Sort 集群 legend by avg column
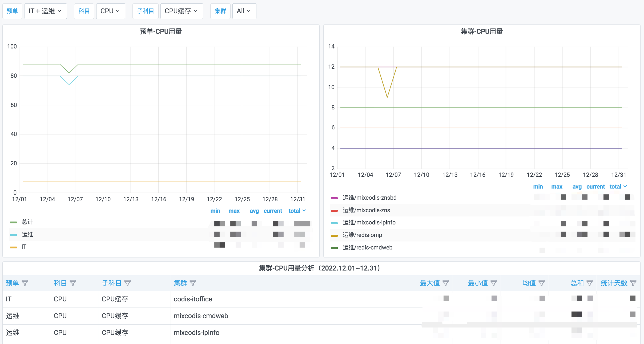 click(x=577, y=187)
